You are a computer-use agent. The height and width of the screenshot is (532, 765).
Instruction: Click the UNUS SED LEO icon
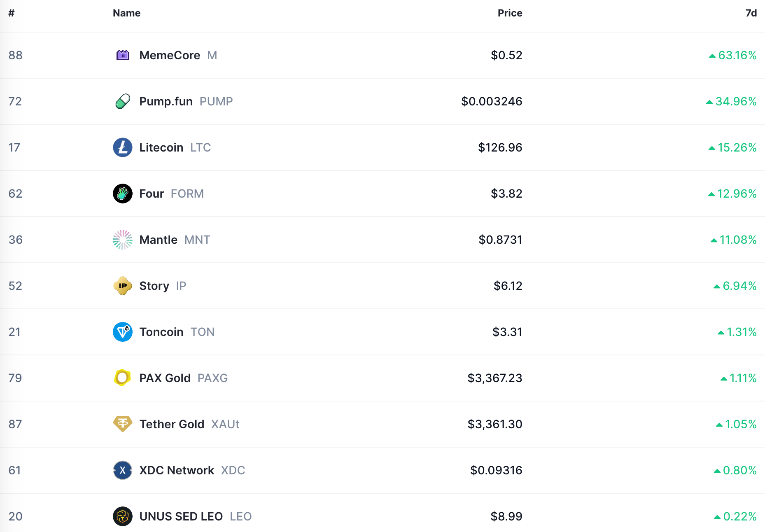coord(123,516)
